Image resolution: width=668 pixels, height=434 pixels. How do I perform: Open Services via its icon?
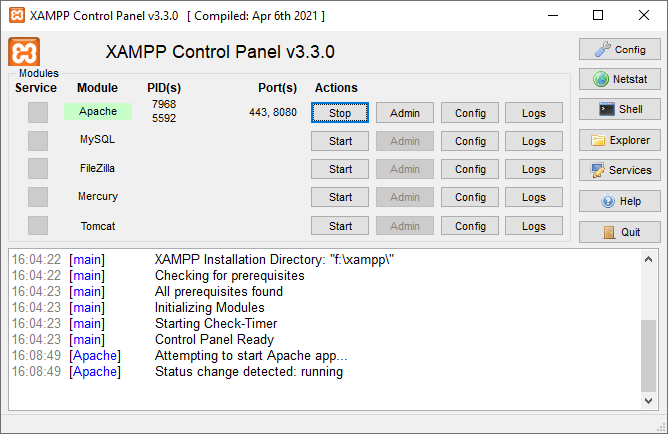click(598, 170)
